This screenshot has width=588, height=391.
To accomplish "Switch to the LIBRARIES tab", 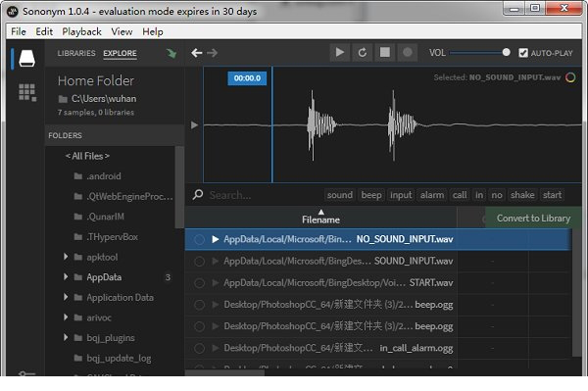I will 76,53.
